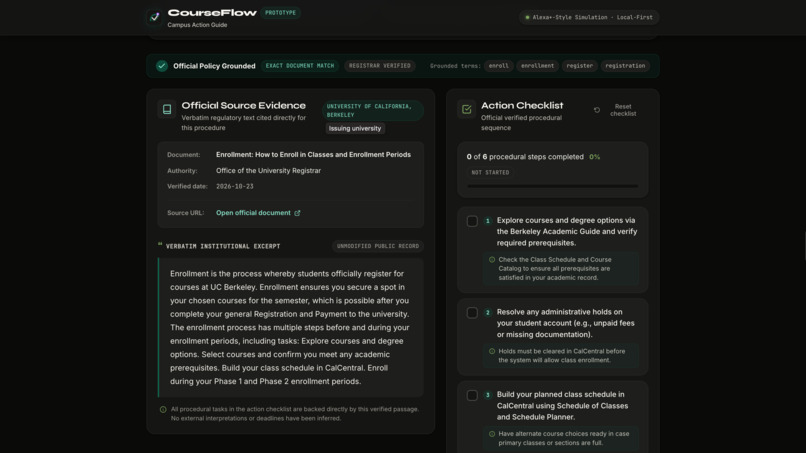Click the green status dot in Alexa+-Style Simulation badge
The image size is (806, 453).
pos(527,17)
